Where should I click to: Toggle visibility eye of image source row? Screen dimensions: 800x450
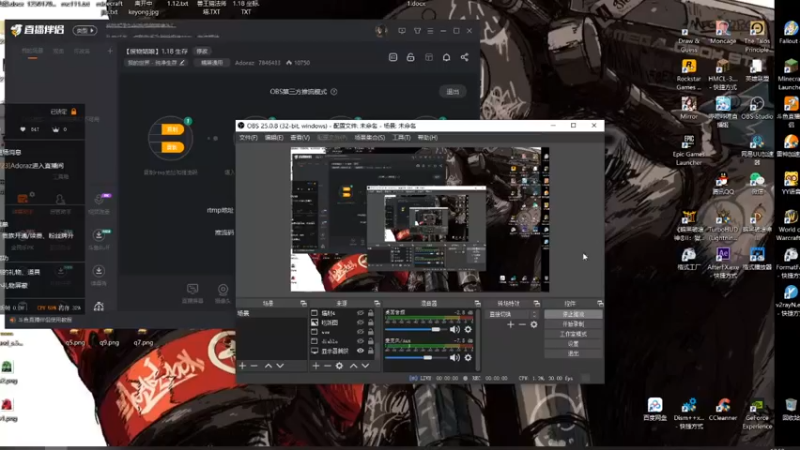360,322
